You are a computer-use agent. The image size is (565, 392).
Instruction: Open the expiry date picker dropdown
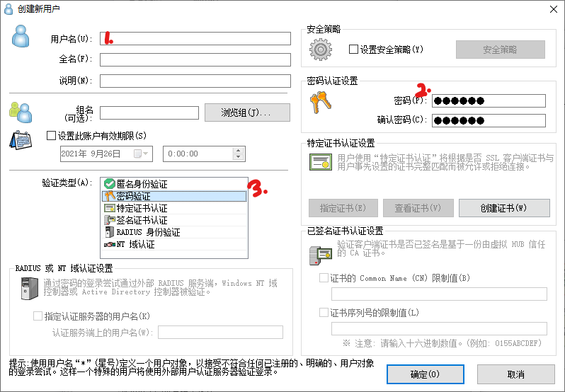coord(142,154)
